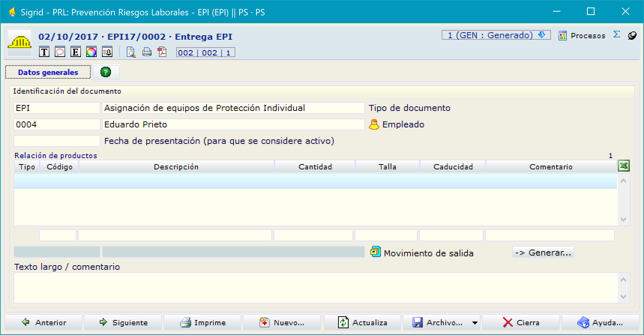Open print preview document icon
Image resolution: width=644 pixels, height=335 pixels.
tap(131, 52)
